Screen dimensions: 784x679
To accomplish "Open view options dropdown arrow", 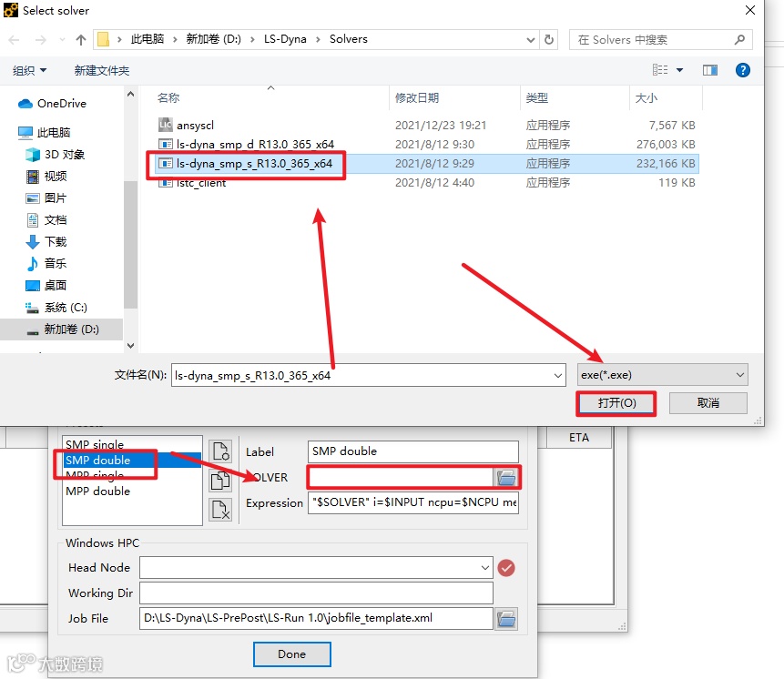I will point(679,70).
